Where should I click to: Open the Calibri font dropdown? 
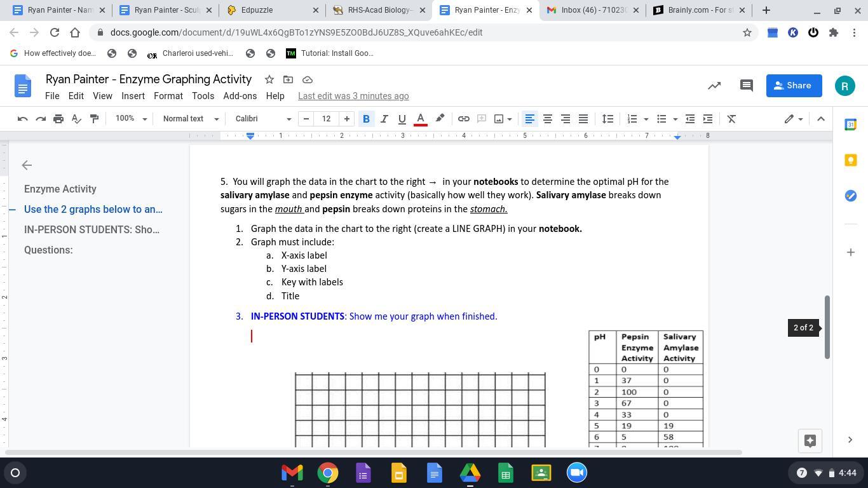pos(263,119)
